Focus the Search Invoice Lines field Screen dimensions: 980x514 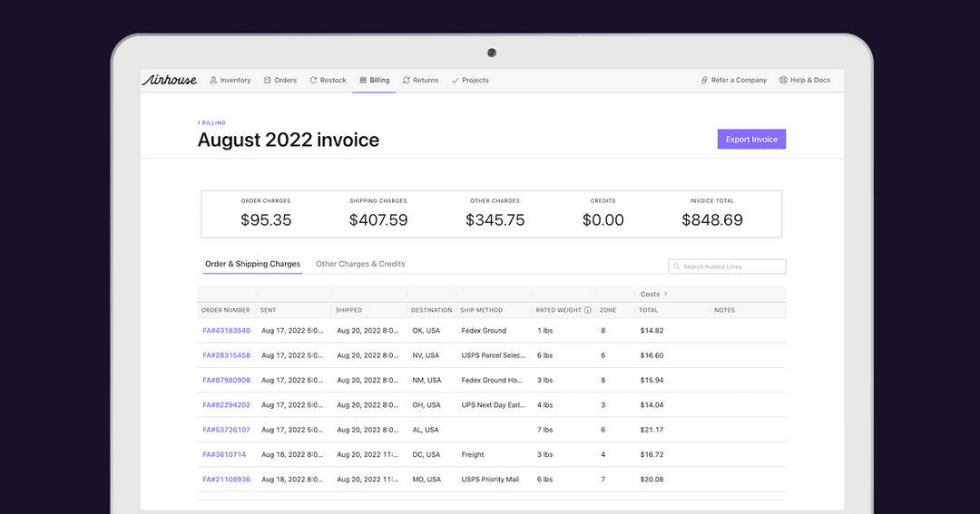727,267
